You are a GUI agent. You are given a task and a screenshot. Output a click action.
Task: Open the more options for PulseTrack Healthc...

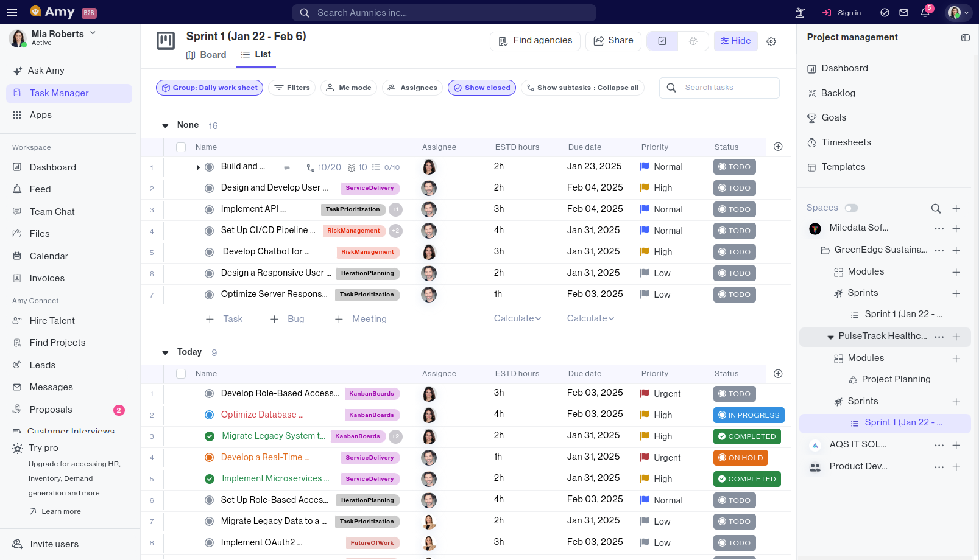939,337
